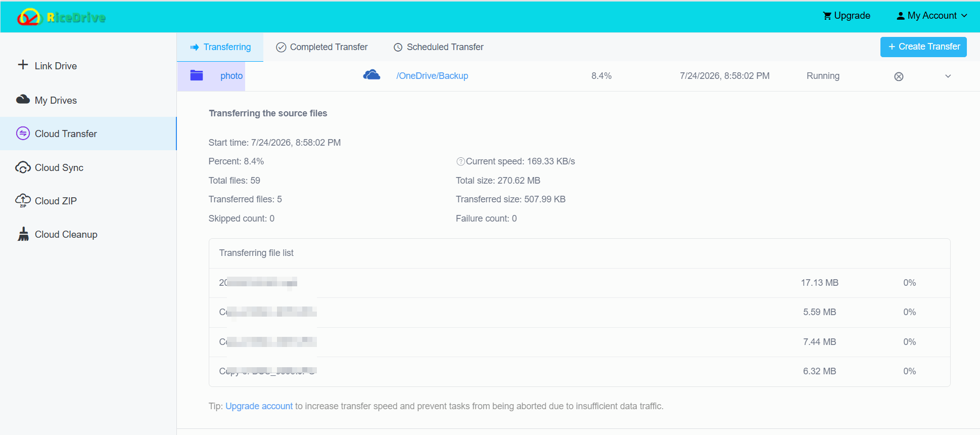Click the My Drives cloud icon
This screenshot has height=435, width=980.
point(23,99)
